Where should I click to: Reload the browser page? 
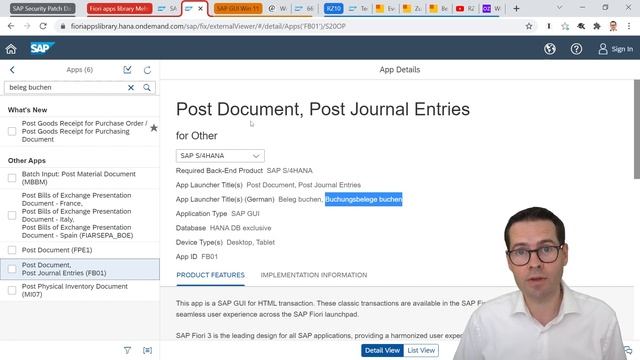(x=43, y=26)
